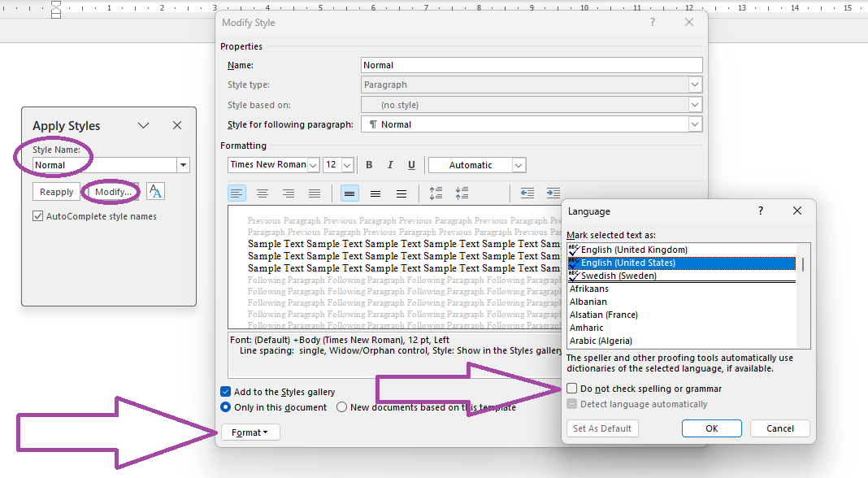Open the Modify Style font dialog icon
Image resolution: width=868 pixels, height=478 pixels.
[154, 191]
